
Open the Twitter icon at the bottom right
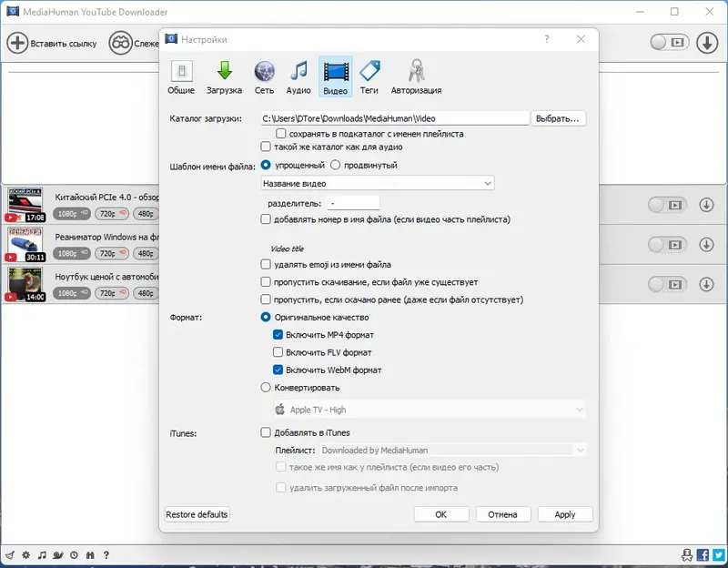click(719, 555)
